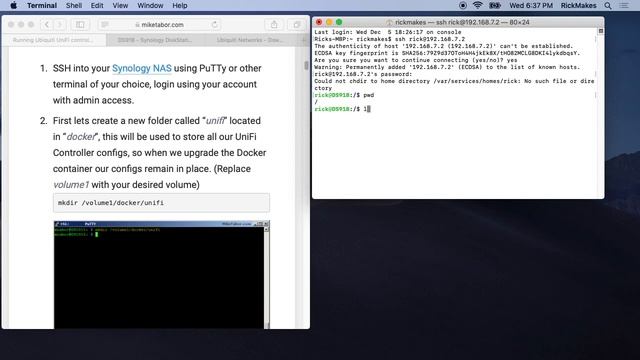Open the Apple menu

(x=13, y=6)
